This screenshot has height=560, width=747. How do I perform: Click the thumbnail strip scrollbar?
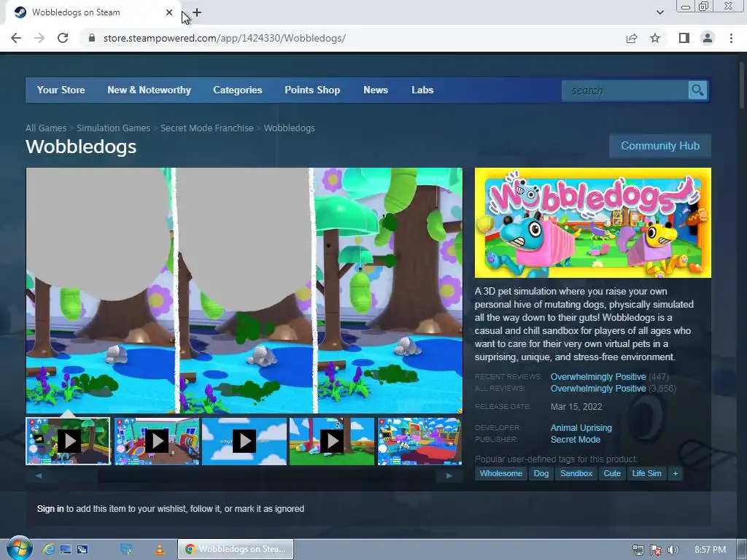(244, 475)
